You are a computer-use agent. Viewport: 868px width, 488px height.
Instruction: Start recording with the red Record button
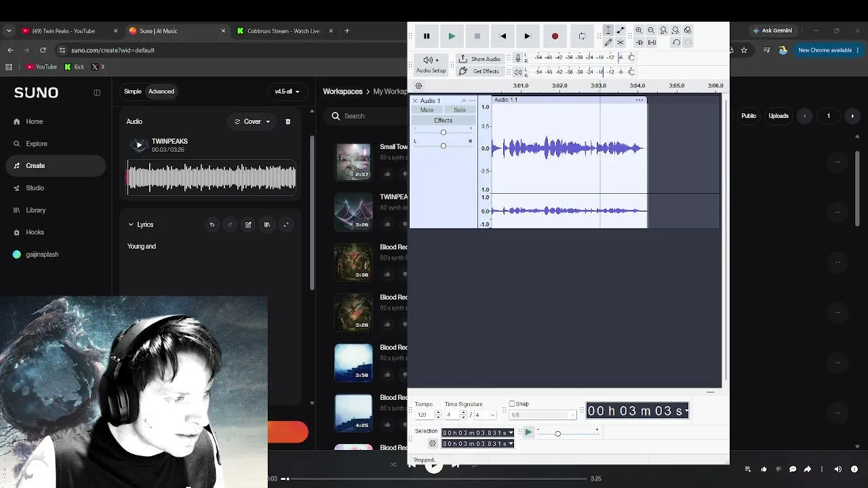coord(555,36)
